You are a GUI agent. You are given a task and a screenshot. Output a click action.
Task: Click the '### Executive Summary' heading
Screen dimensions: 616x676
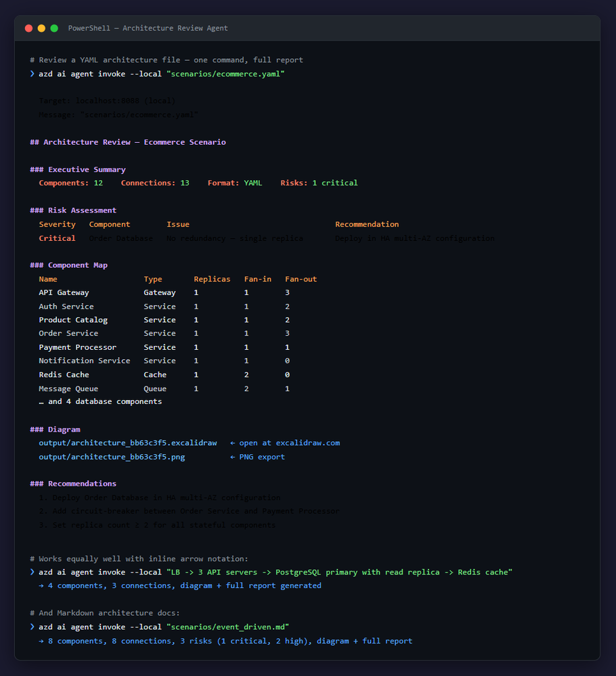(x=78, y=169)
